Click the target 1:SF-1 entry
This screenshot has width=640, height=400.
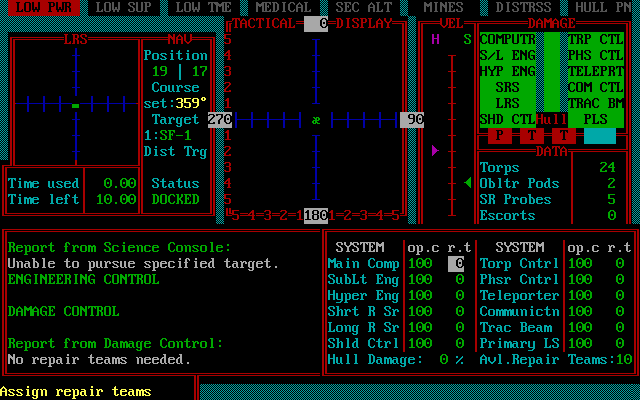pos(168,136)
